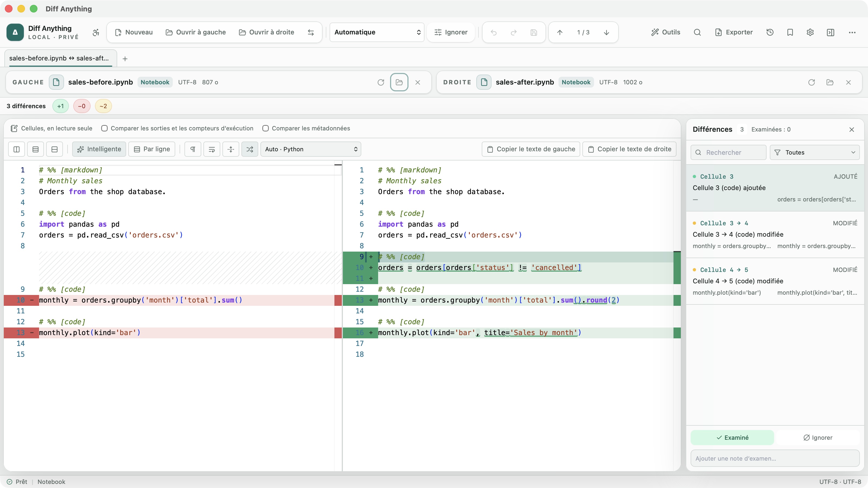This screenshot has width=868, height=488.
Task: Click the redo arrow icon
Action: 513,32
